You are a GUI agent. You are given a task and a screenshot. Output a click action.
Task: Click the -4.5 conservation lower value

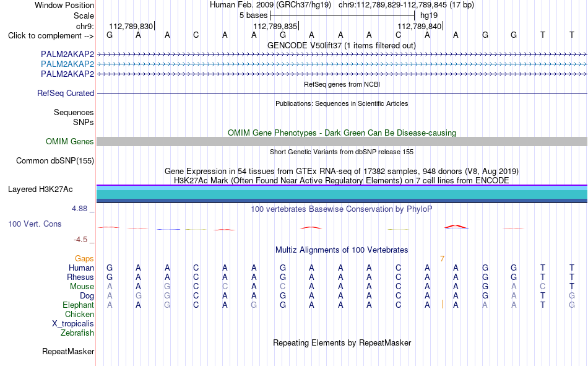tap(80, 240)
